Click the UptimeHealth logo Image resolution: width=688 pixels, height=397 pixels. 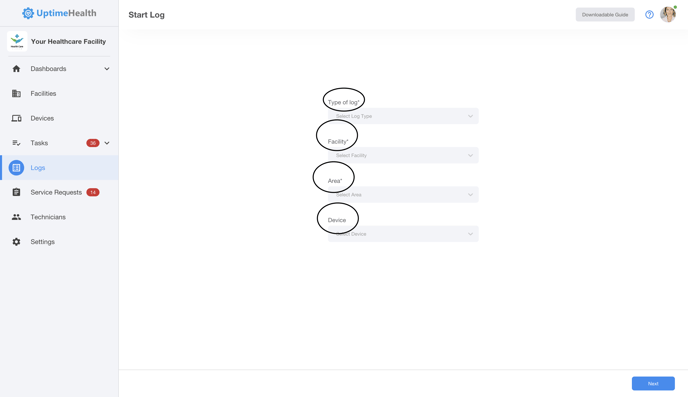pyautogui.click(x=59, y=13)
